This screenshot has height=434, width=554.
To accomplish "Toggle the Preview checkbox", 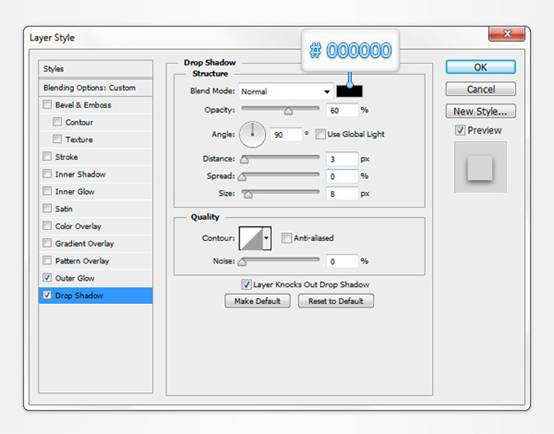I will (460, 130).
